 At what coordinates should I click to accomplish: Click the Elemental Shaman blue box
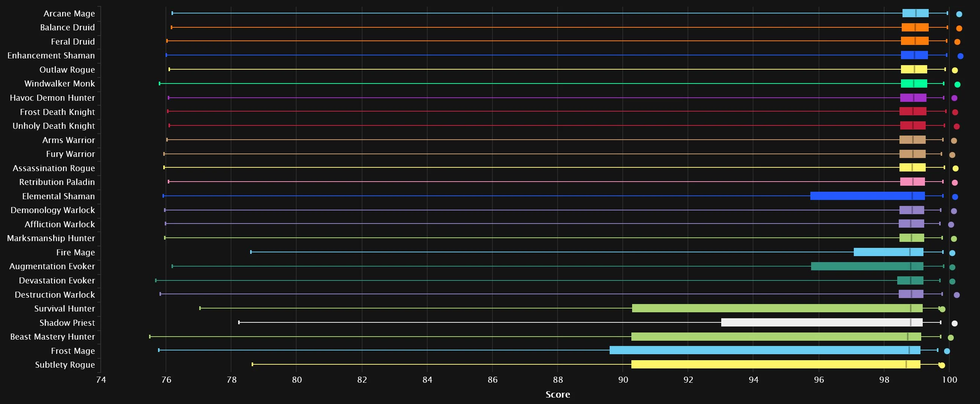tap(867, 196)
